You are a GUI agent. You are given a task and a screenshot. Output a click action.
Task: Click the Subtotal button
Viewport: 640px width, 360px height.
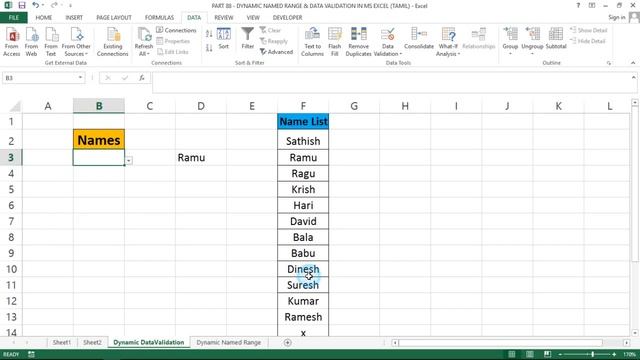coord(556,39)
